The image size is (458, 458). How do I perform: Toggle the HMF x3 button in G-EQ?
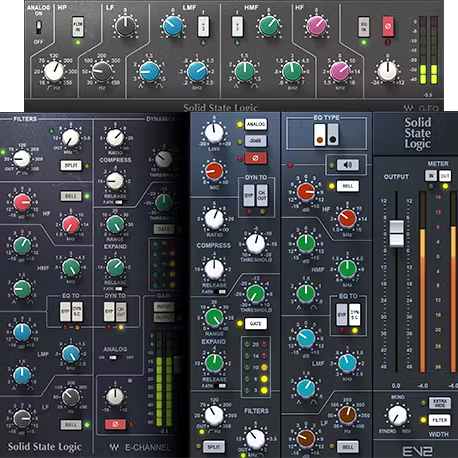[x=237, y=27]
